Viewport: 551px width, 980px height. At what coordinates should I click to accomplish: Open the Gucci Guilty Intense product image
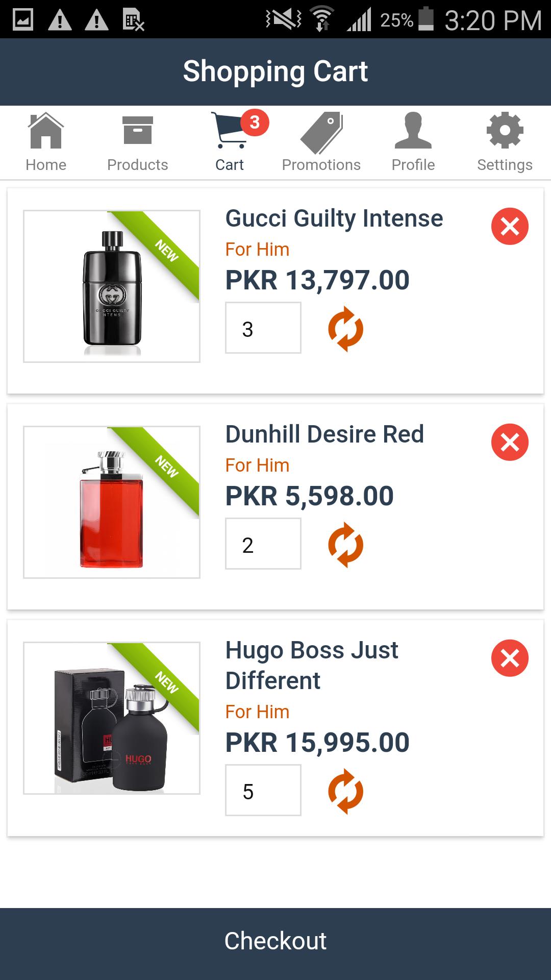(x=112, y=286)
